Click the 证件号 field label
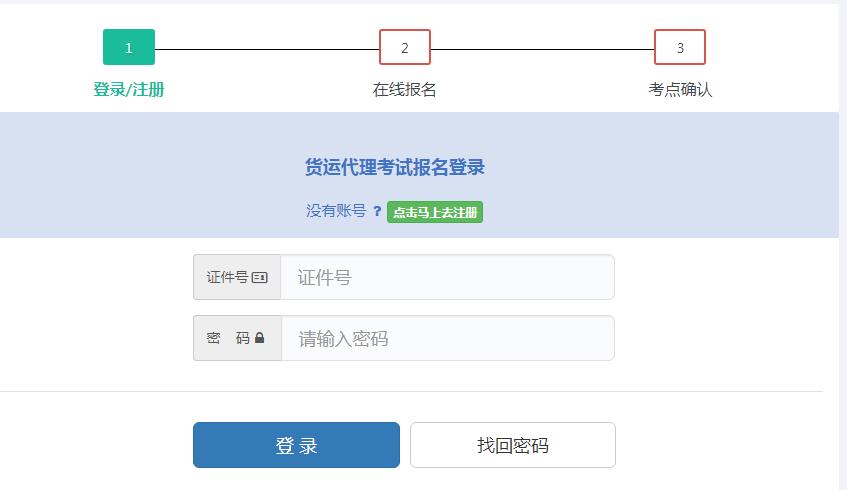The width and height of the screenshot is (847, 490). tap(227, 277)
